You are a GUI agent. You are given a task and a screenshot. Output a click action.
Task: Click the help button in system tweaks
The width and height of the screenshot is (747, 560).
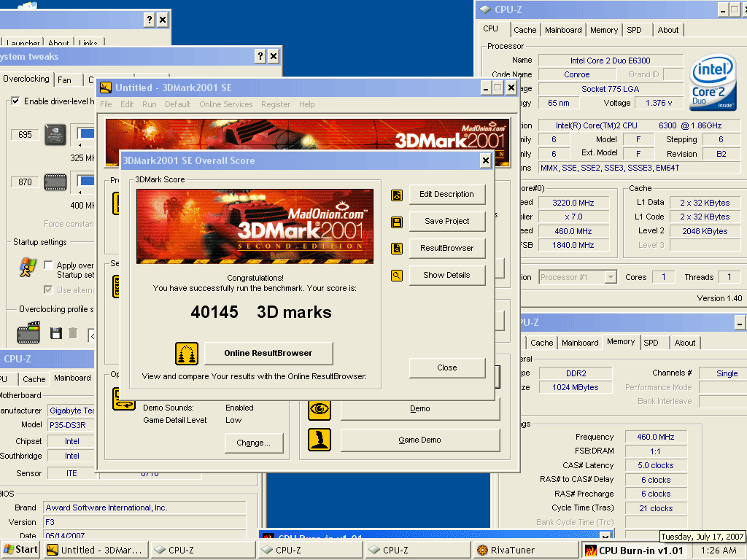click(260, 56)
